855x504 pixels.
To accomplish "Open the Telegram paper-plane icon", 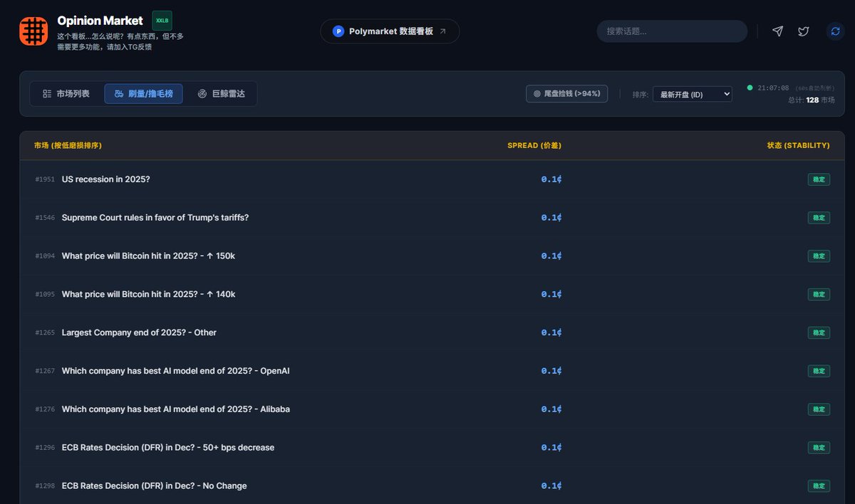I will 777,31.
